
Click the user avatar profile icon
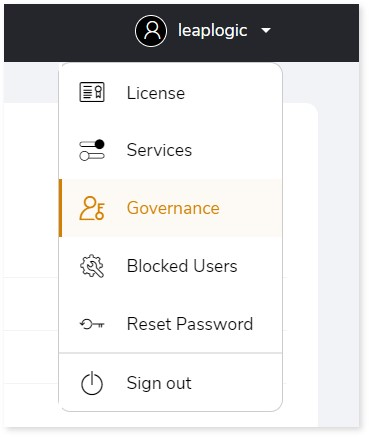pyautogui.click(x=151, y=31)
